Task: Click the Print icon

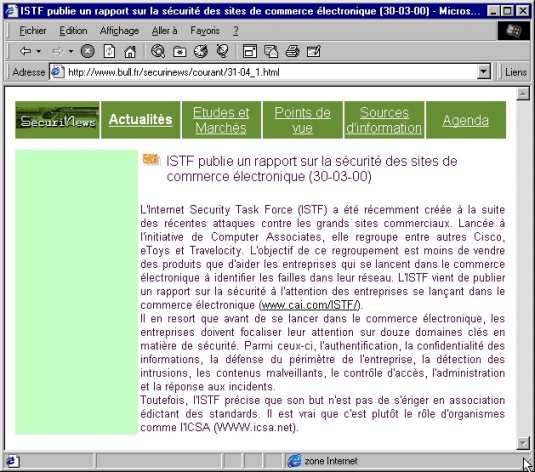Action: (292, 52)
